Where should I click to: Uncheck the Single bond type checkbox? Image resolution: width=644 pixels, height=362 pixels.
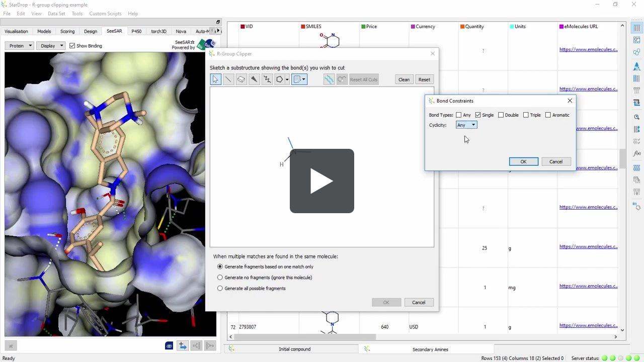point(478,115)
